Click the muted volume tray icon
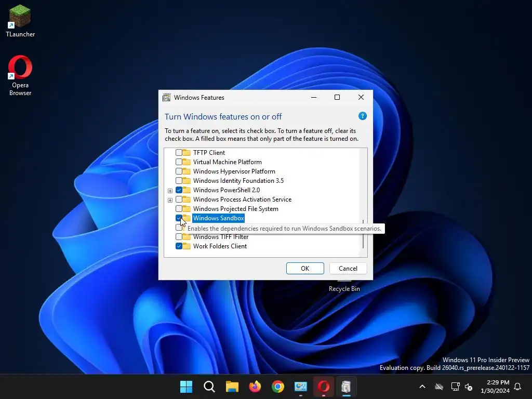The width and height of the screenshot is (532, 399). [469, 387]
